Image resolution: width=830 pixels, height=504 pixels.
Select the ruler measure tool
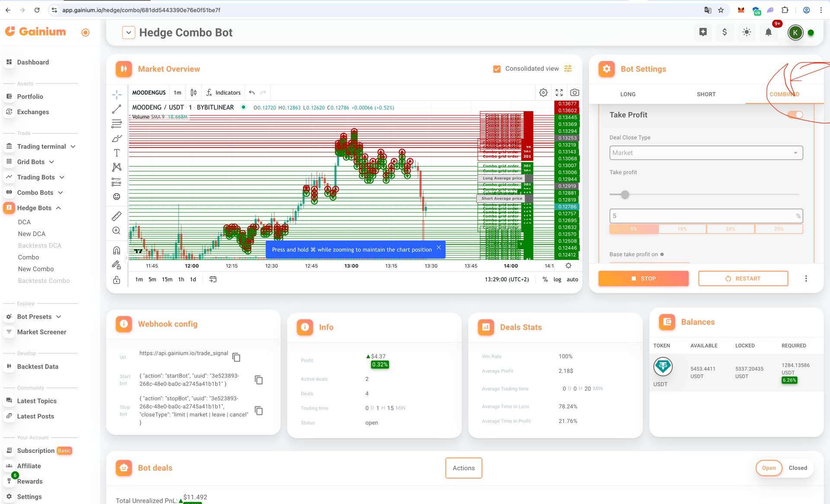coord(117,216)
